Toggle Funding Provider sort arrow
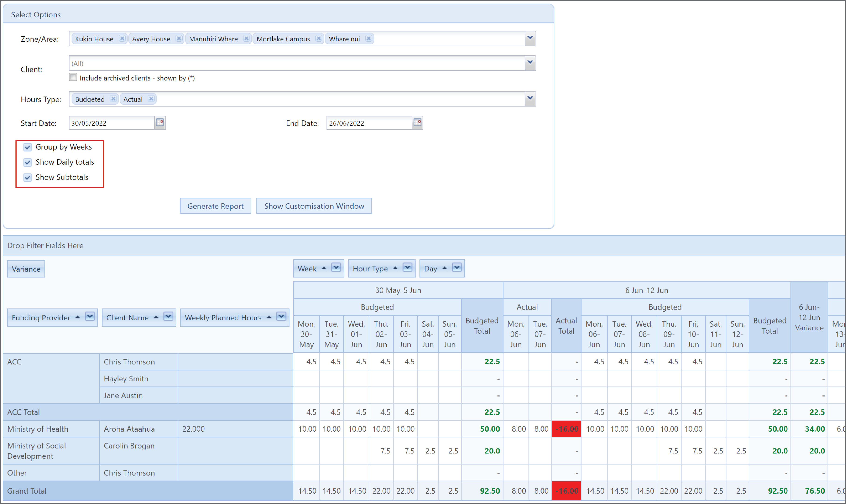 coord(77,317)
